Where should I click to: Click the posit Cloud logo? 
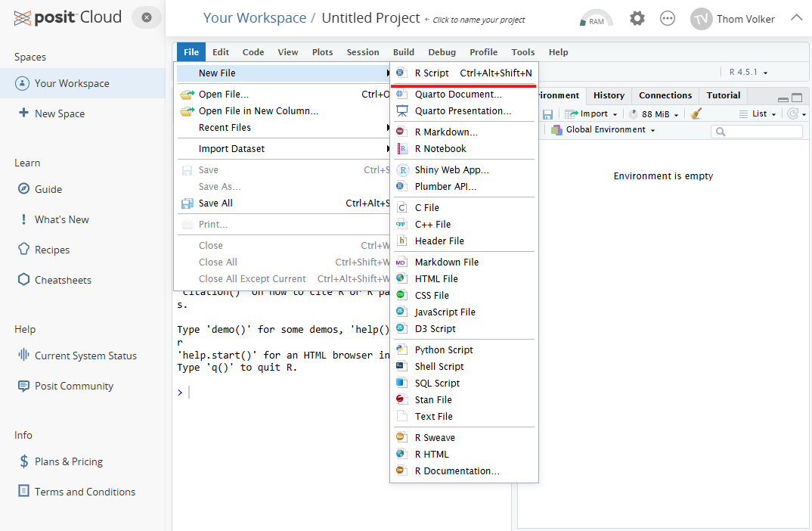[x=67, y=17]
